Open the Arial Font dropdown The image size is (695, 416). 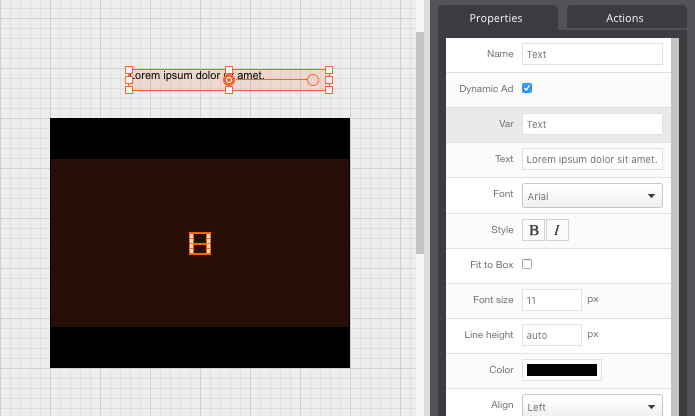592,195
